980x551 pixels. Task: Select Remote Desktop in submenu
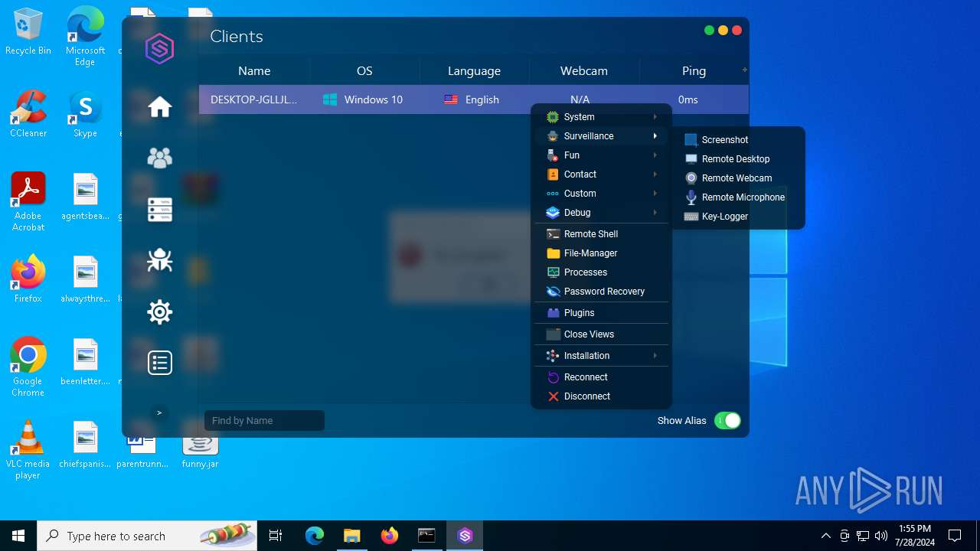[738, 159]
